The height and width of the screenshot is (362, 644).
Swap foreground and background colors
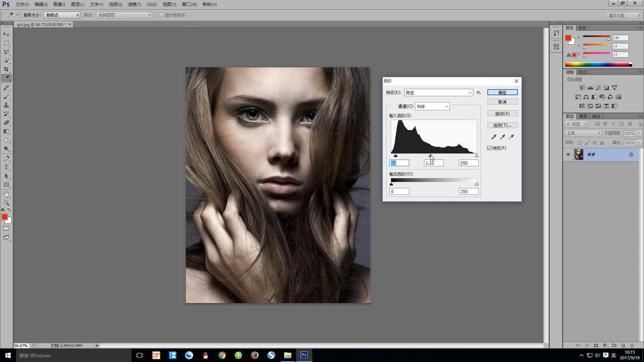pos(9,210)
